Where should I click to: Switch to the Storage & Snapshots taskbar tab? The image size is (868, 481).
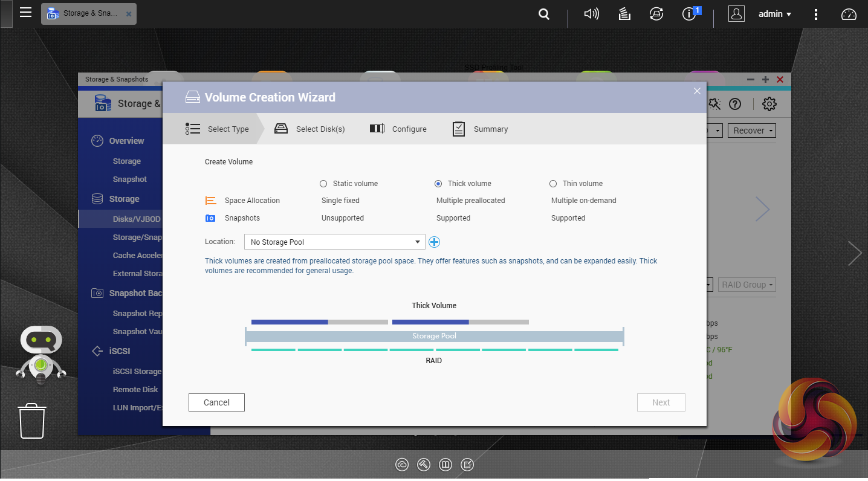[88, 13]
